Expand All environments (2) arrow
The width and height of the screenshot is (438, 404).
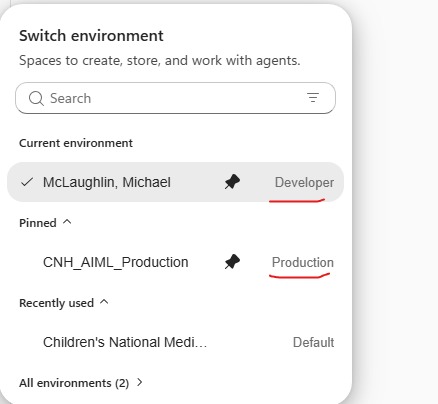pyautogui.click(x=140, y=382)
